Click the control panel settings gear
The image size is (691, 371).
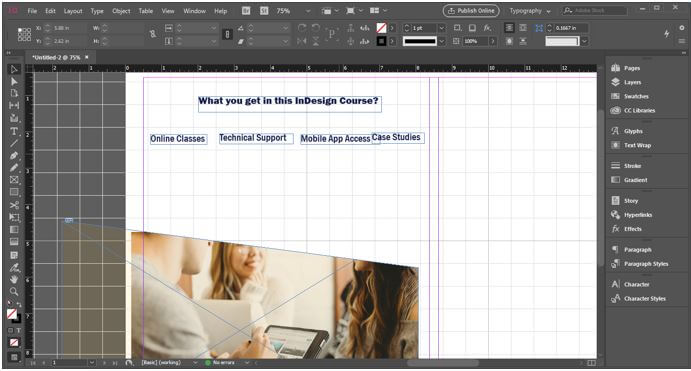pos(682,28)
